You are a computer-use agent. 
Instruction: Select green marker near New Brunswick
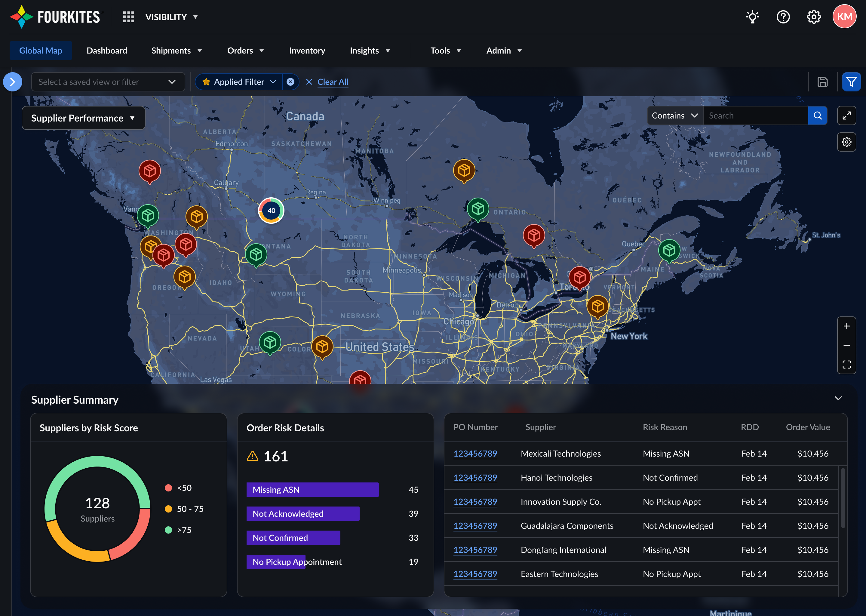tap(669, 251)
